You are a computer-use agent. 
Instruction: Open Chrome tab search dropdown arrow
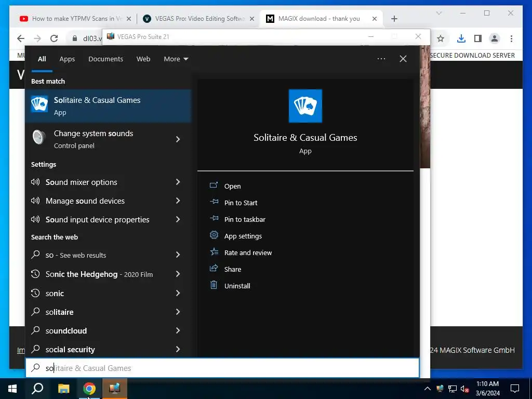coord(438,13)
